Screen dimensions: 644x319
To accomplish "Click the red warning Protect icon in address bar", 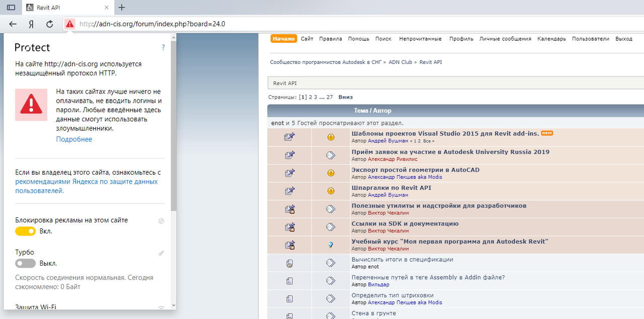I will pos(69,24).
